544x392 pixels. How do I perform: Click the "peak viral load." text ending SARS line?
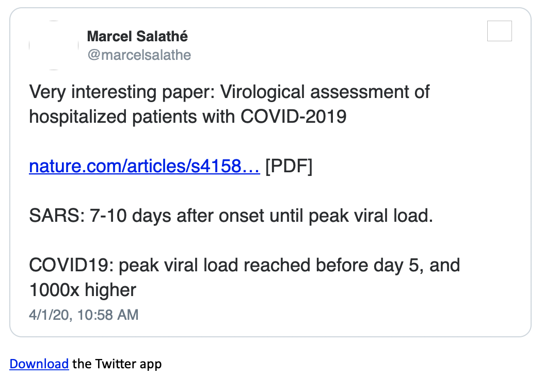point(371,216)
